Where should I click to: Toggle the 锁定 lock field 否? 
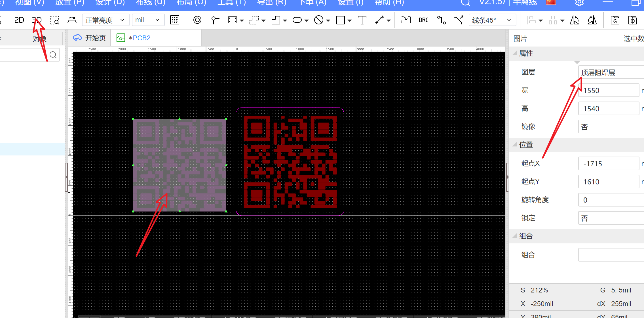click(611, 218)
